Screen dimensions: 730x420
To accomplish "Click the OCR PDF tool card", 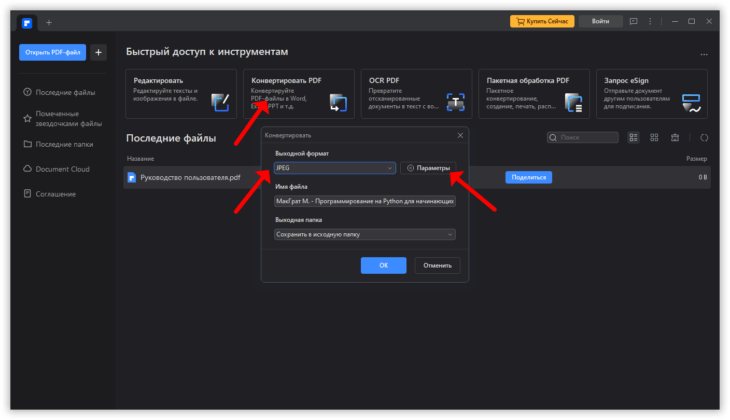I will pyautogui.click(x=417, y=94).
